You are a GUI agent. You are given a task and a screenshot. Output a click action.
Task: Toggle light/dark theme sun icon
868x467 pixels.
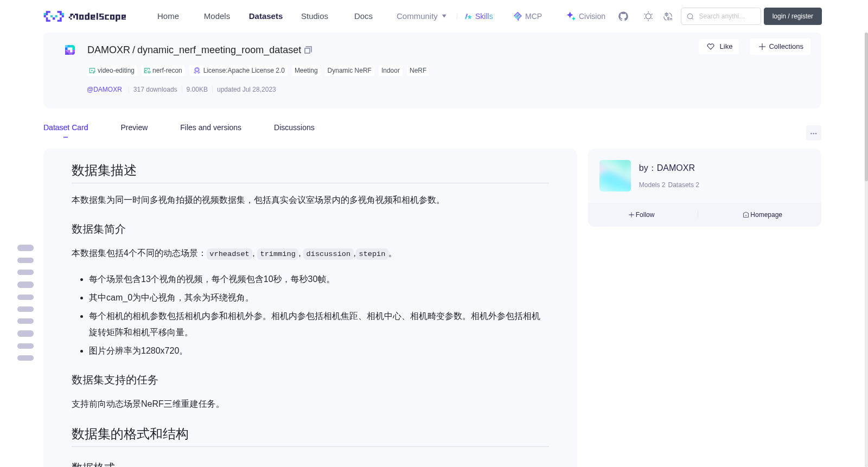[x=648, y=16]
